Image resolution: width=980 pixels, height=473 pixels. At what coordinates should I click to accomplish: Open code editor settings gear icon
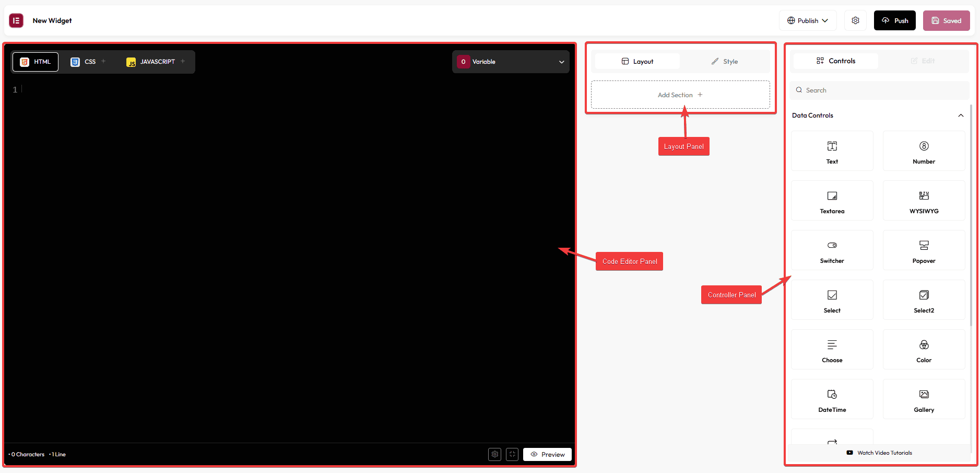coord(494,454)
